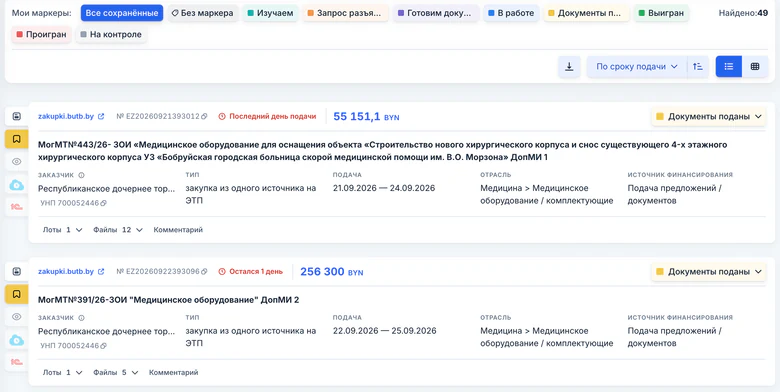Click the 'Остался 1 день' status
Screen dimensions: 780x392
click(x=251, y=272)
